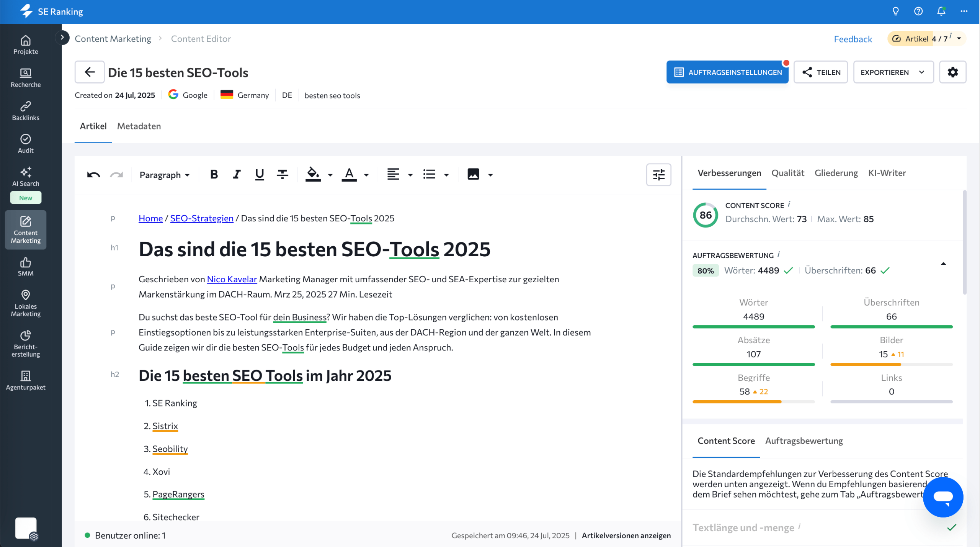Open help question mark icon
This screenshot has width=980, height=547.
[918, 11]
